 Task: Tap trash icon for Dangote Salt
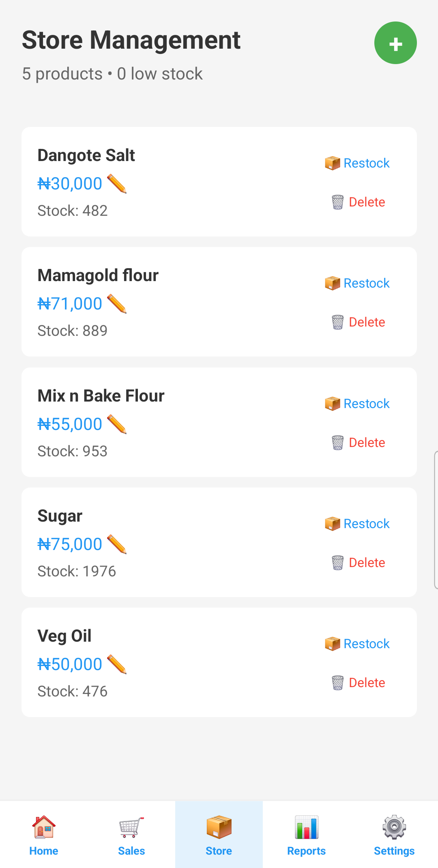337,202
